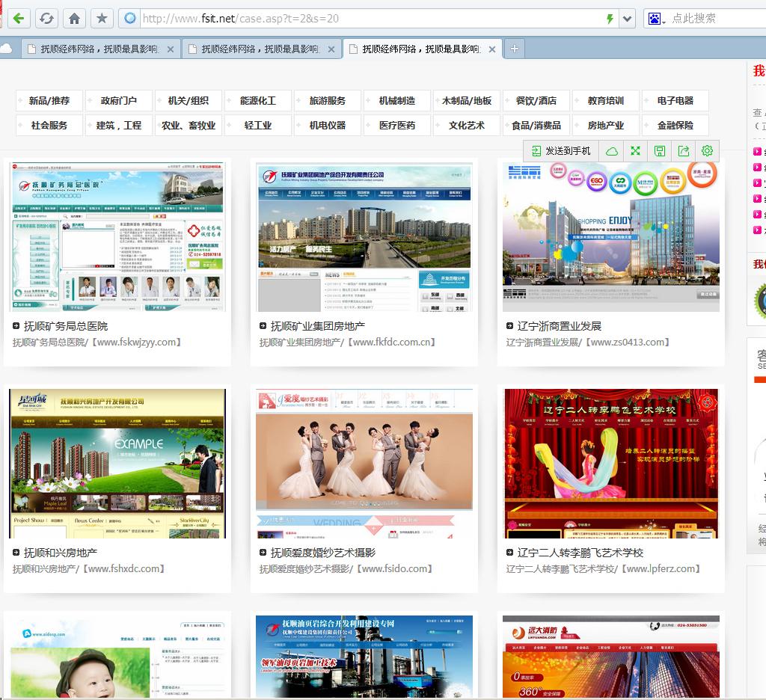Select the 旅游服务 category
Viewport: 766px width, 700px height.
click(x=328, y=101)
